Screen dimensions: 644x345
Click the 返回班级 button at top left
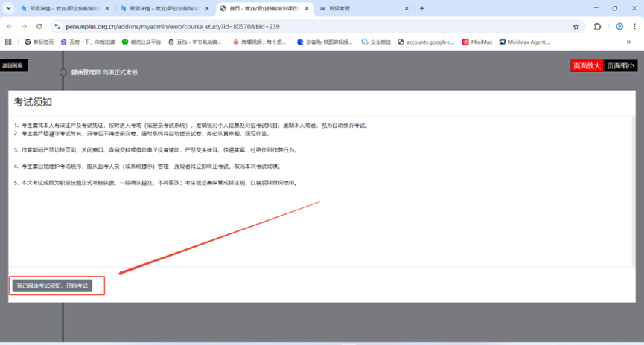pos(13,65)
